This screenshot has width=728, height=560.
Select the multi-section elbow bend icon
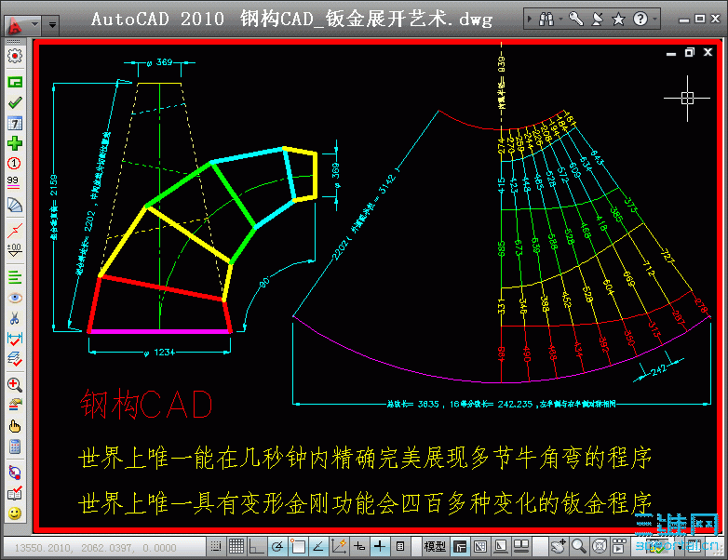pos(15,205)
